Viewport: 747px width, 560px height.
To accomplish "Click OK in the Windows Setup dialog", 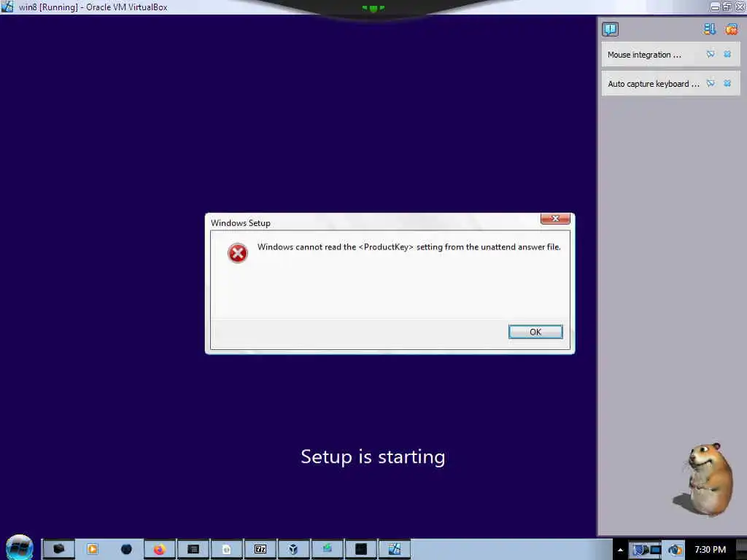I will tap(535, 332).
